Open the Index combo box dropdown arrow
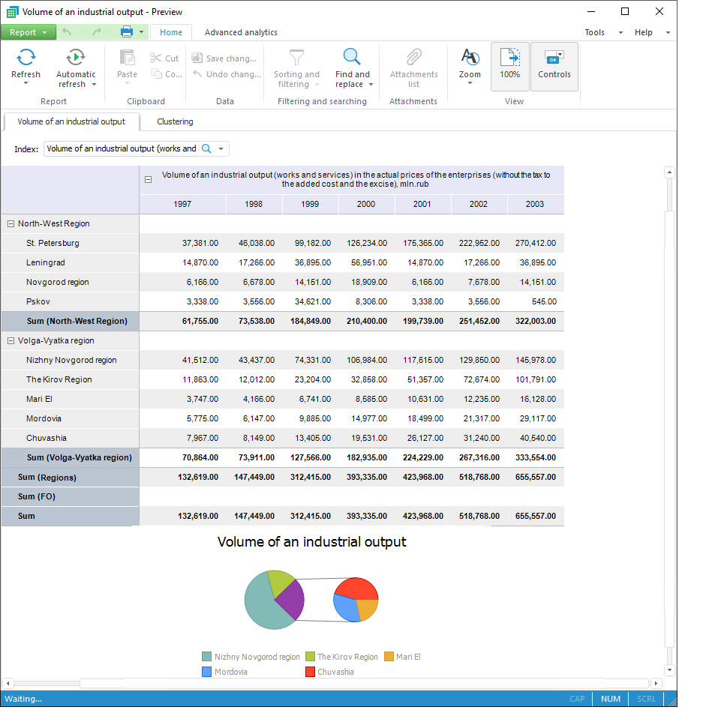 point(221,149)
